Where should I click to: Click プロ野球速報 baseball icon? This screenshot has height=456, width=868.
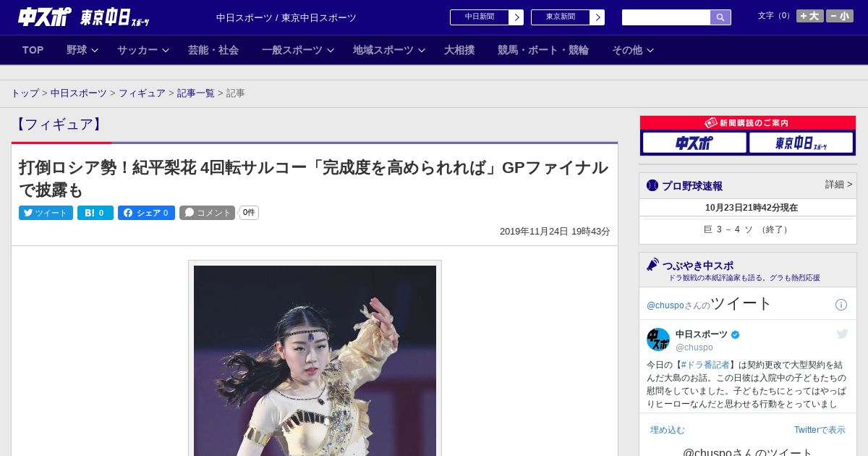[x=652, y=185]
